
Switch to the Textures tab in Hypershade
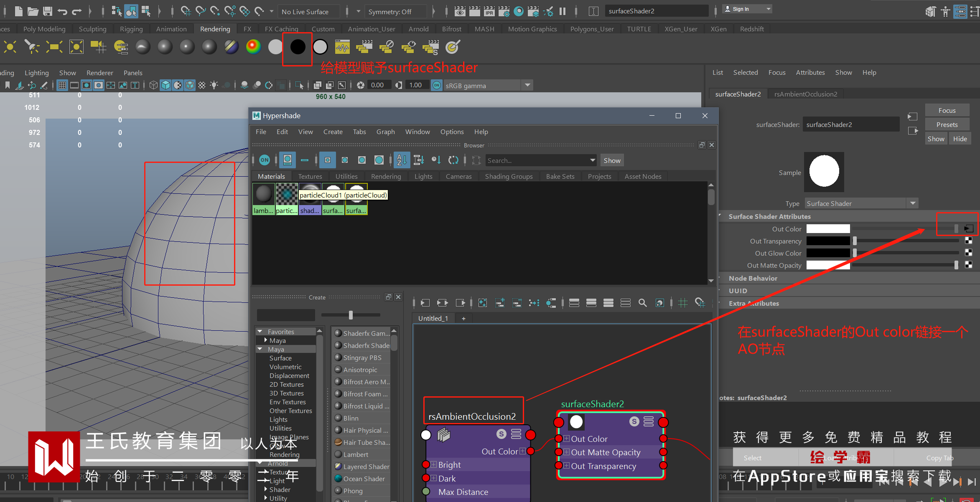tap(310, 176)
